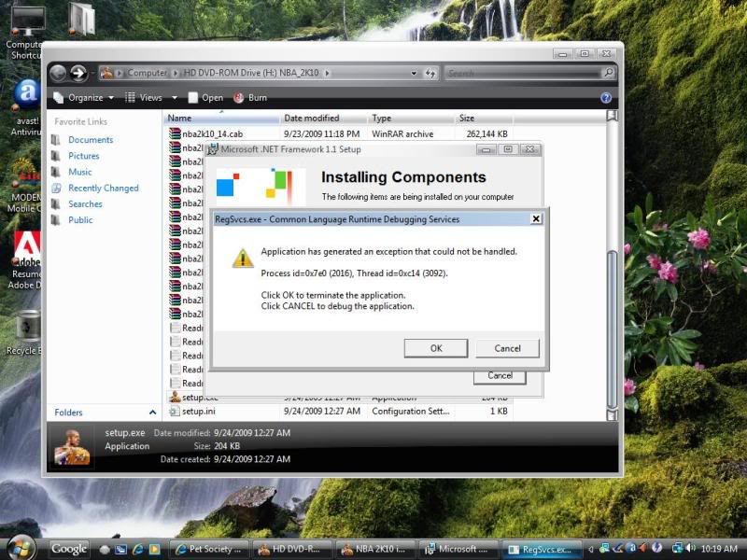Viewport: 747px width, 560px height.
Task: Sort by the Size column header
Action: click(484, 119)
